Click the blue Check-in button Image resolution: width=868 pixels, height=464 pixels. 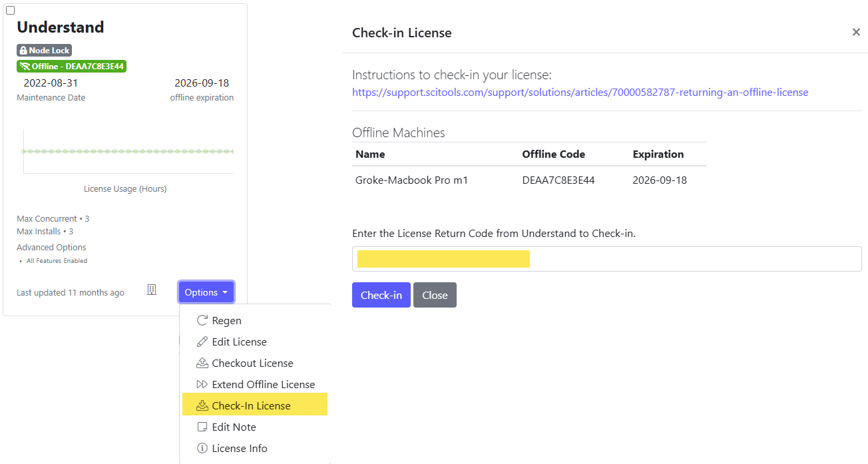pos(381,295)
